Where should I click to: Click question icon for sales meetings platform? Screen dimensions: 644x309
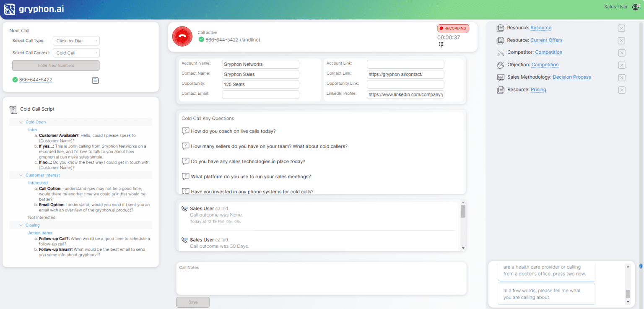pos(185,177)
